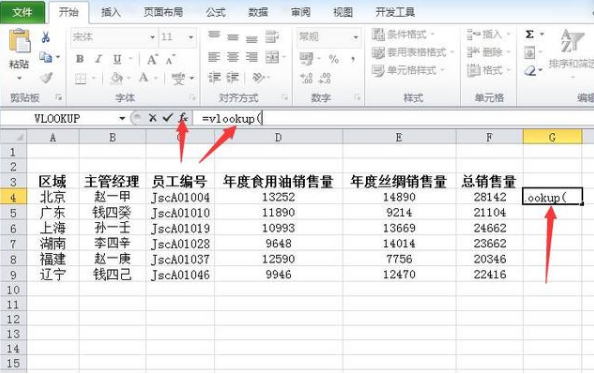594x374 pixels.
Task: Align cell content to vertical middle
Action: pos(233,37)
